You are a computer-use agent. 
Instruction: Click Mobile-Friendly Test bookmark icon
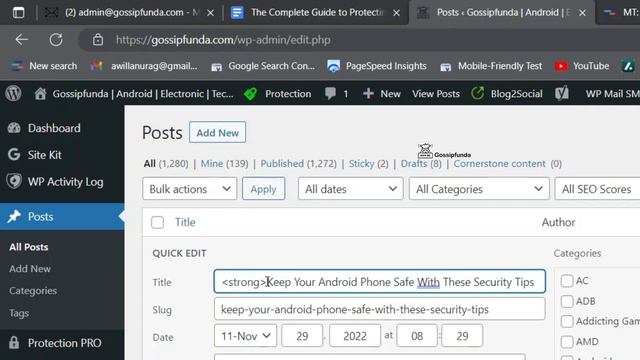coord(446,67)
